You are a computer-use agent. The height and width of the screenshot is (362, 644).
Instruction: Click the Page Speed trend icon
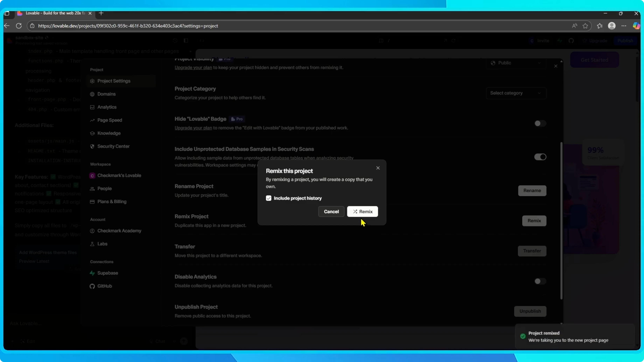(x=92, y=120)
